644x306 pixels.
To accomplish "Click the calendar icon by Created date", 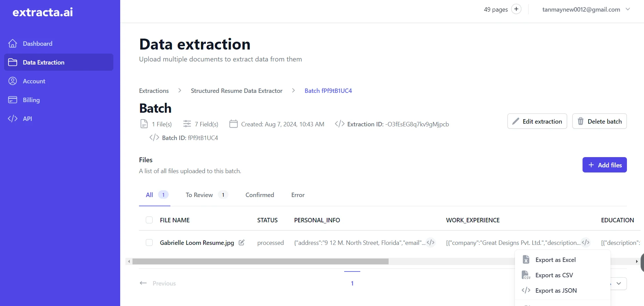I will tap(234, 124).
